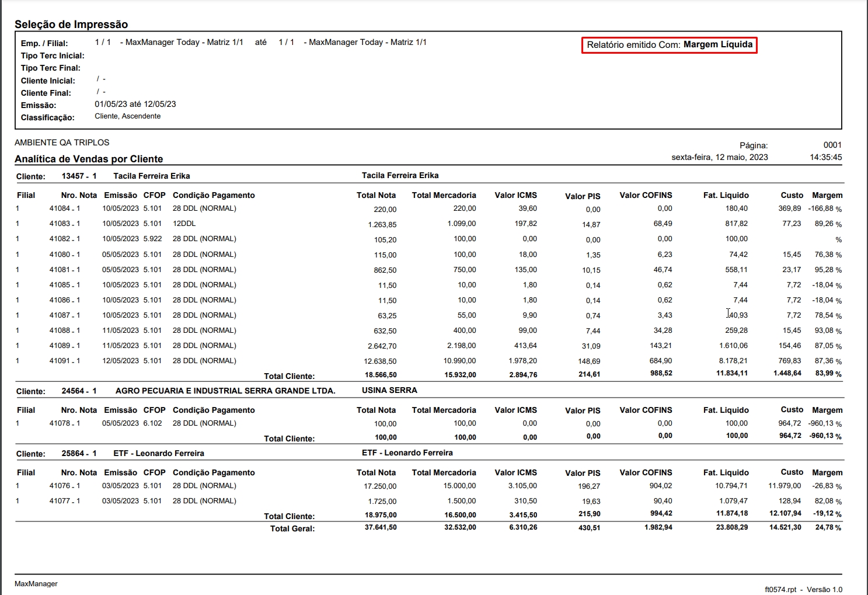Select the date 'sexta-feira, 12 maio, 2023'
The width and height of the screenshot is (868, 595).
click(720, 157)
